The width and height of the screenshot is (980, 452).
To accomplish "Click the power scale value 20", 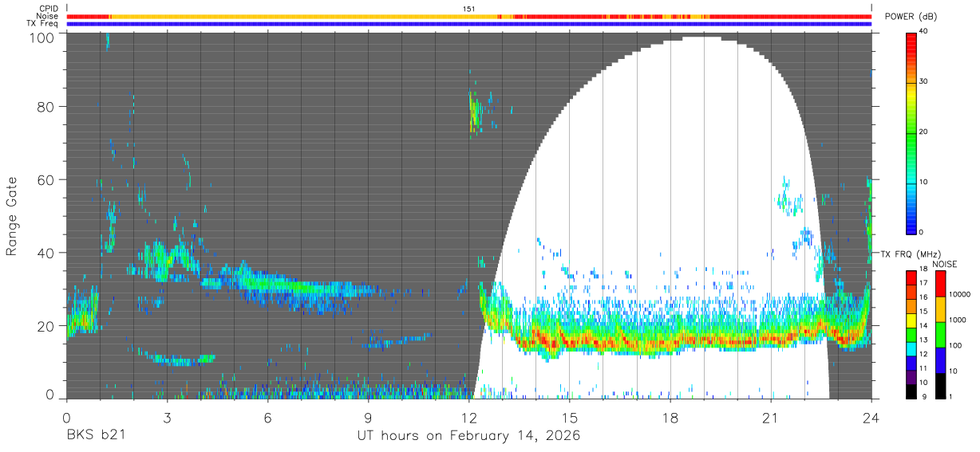I will pos(925,132).
